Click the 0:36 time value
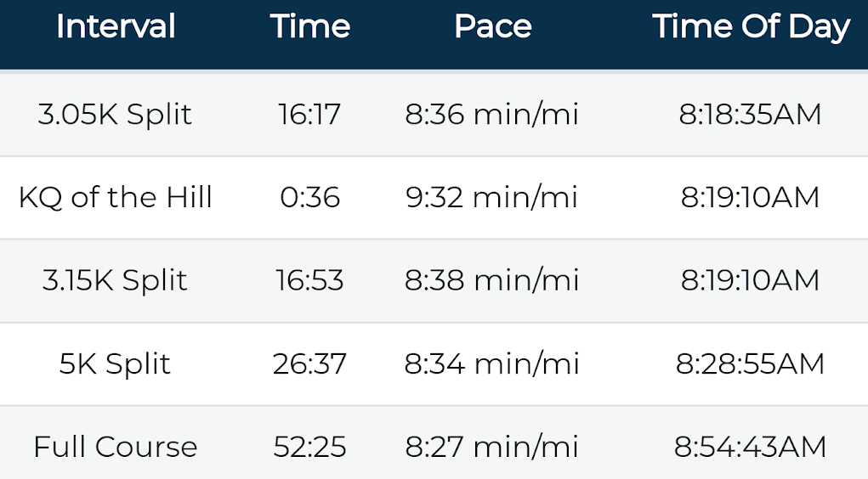Screen dimensions: 868x479 click(309, 198)
